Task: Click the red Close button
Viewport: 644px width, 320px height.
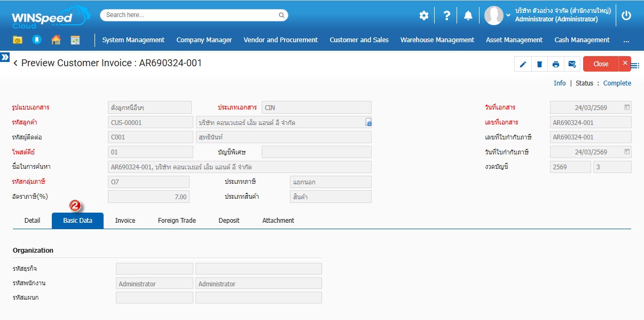Action: [601, 64]
